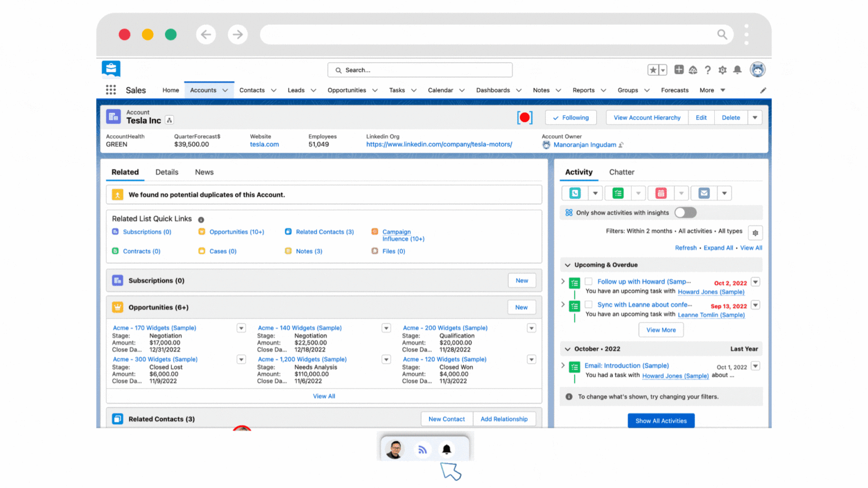868x488 pixels.
Task: Open more actions dropdown next to Delete
Action: click(x=755, y=117)
